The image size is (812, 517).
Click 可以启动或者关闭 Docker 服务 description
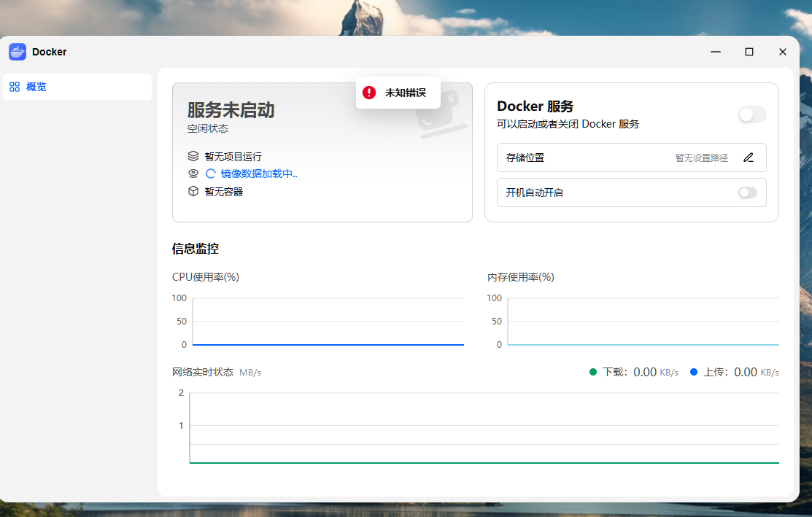click(x=568, y=124)
